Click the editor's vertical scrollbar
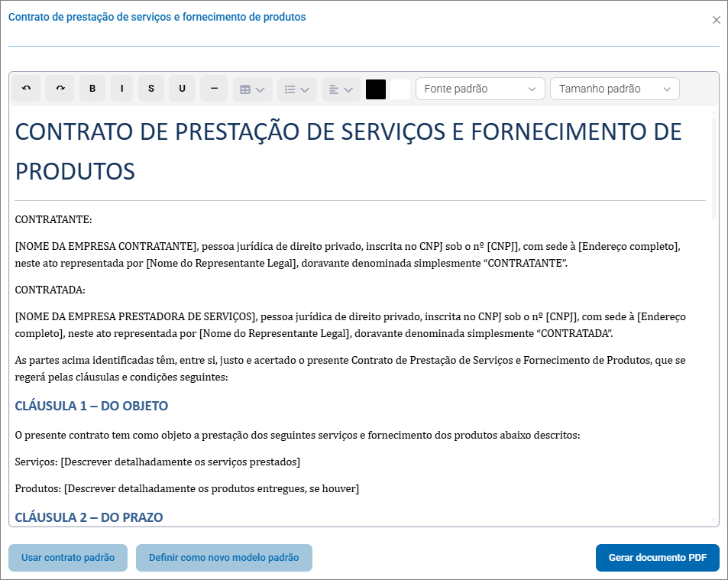 pos(714,168)
